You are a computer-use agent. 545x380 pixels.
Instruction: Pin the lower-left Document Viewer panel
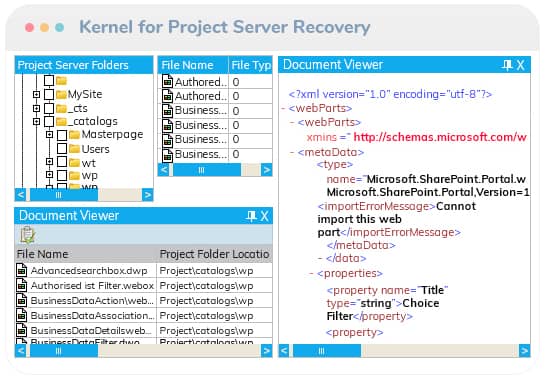click(251, 216)
